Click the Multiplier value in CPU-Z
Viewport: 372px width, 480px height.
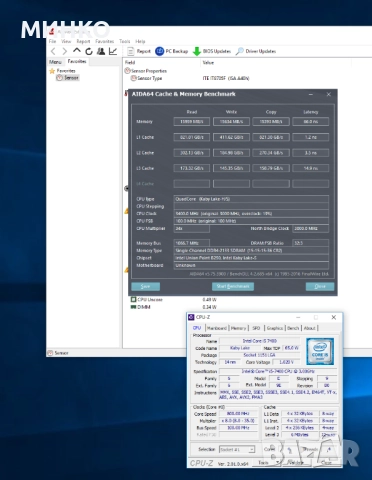coord(238,421)
